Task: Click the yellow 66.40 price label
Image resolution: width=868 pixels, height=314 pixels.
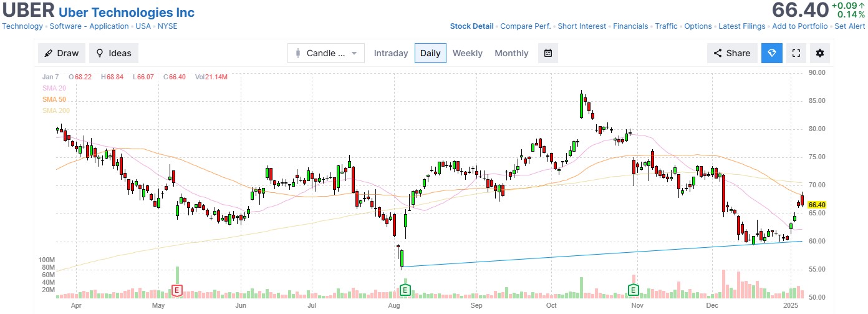Action: click(817, 205)
